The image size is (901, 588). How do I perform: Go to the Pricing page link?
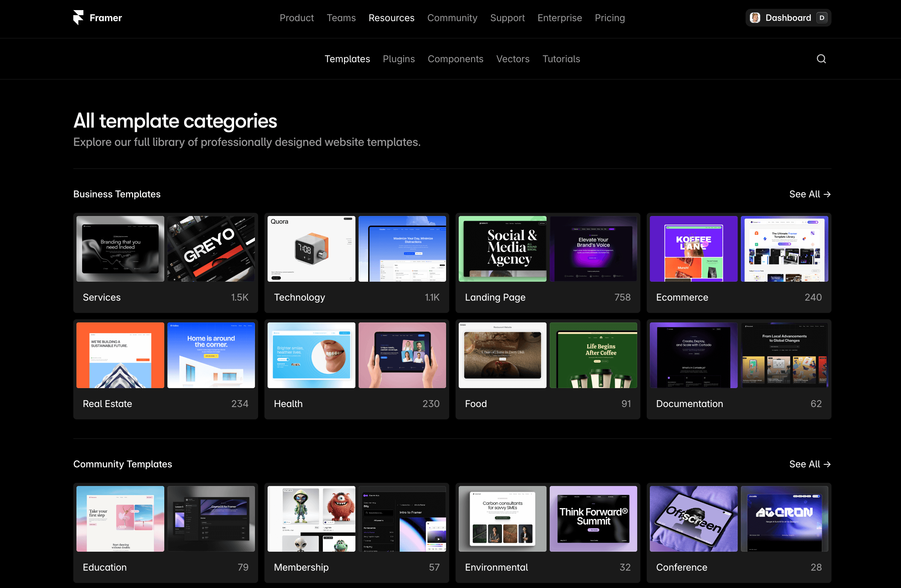pyautogui.click(x=609, y=18)
